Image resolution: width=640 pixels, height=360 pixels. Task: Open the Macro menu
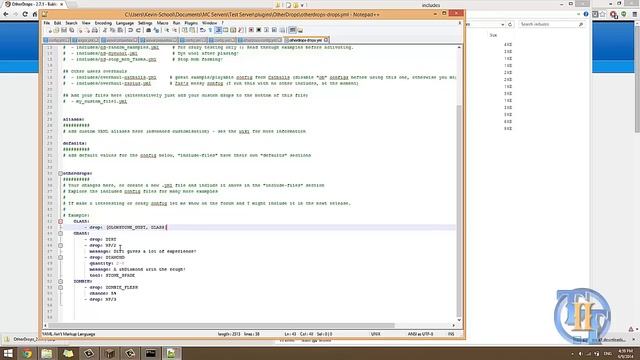[162, 23]
